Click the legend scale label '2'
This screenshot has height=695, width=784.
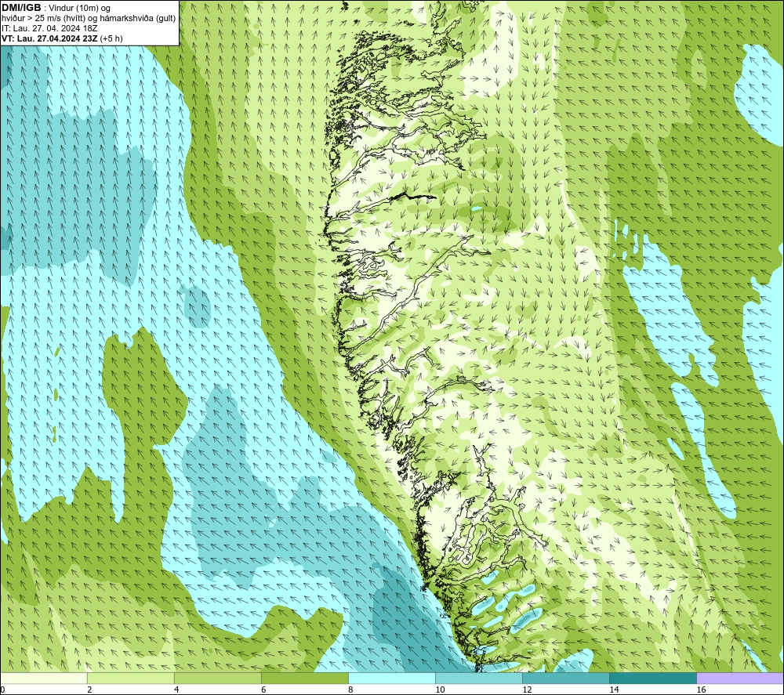coord(89,690)
